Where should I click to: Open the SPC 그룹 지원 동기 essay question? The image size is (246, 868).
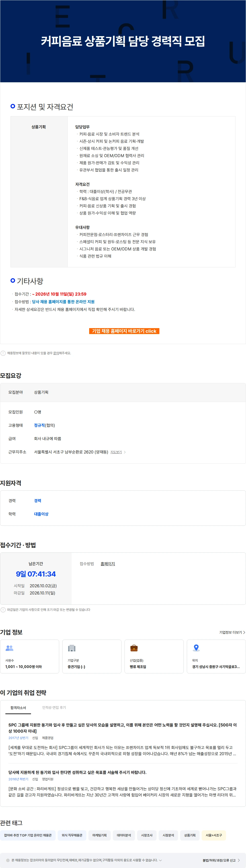tap(123, 728)
